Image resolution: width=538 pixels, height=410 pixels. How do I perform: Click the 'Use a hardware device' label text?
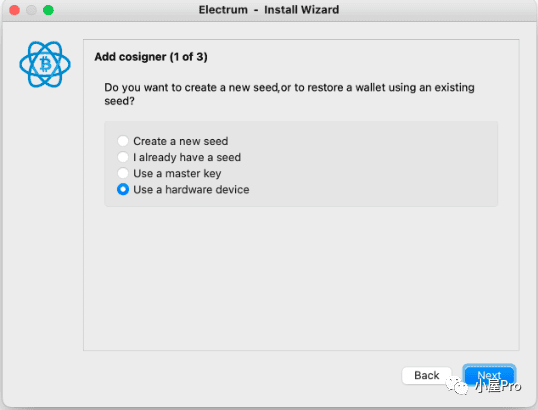[191, 190]
